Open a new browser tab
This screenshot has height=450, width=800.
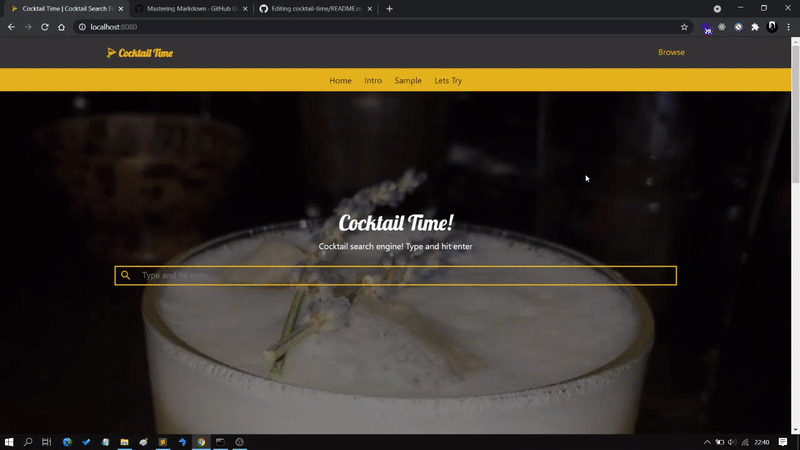(389, 9)
